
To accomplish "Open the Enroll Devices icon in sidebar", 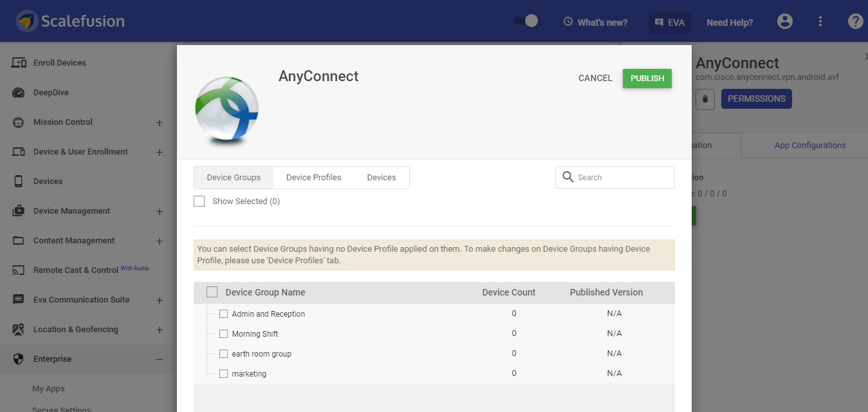I will pos(19,63).
